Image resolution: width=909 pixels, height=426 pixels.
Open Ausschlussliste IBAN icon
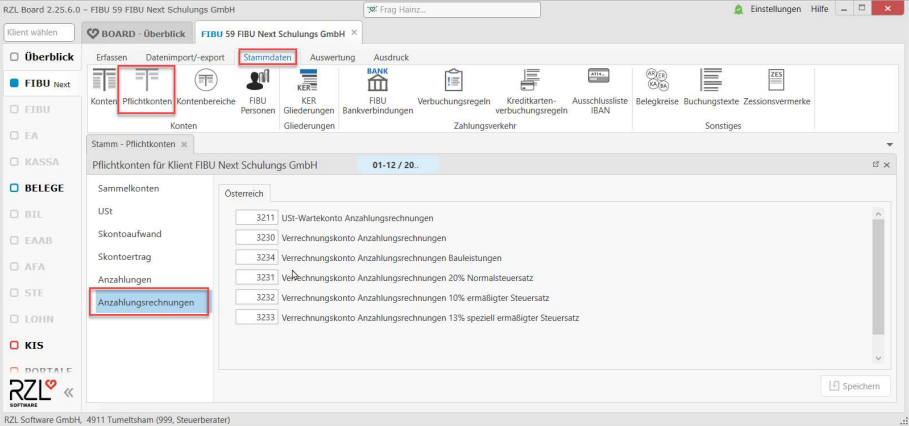pos(599,91)
